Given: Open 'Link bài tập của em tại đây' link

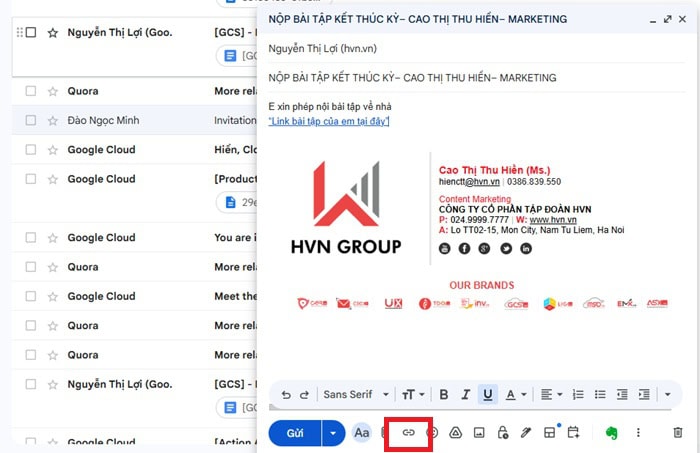Looking at the screenshot, I should (329, 121).
